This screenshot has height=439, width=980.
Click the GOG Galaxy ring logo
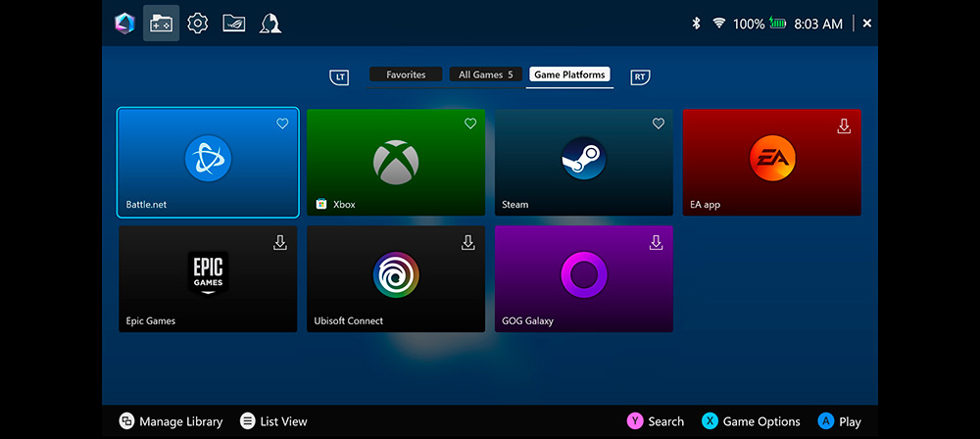(x=584, y=274)
